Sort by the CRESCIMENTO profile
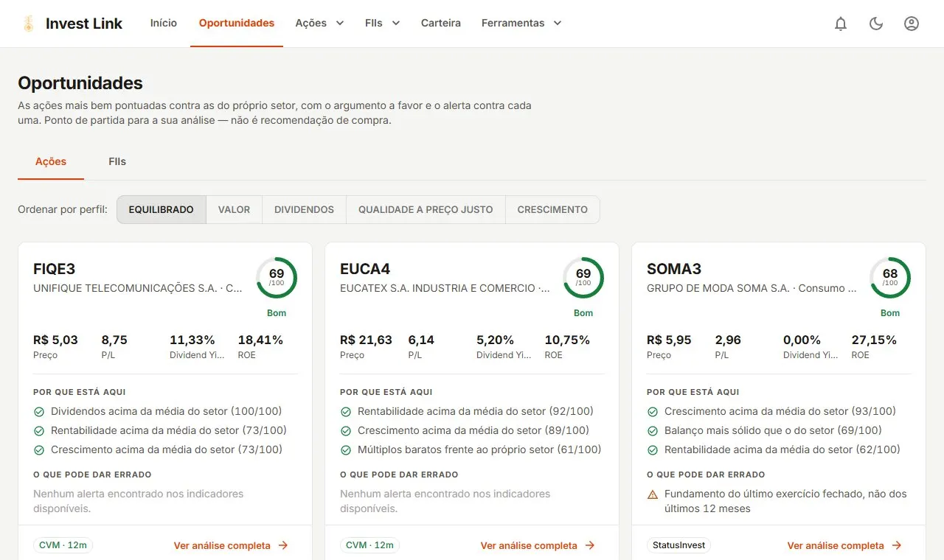The height and width of the screenshot is (560, 944). coord(552,209)
